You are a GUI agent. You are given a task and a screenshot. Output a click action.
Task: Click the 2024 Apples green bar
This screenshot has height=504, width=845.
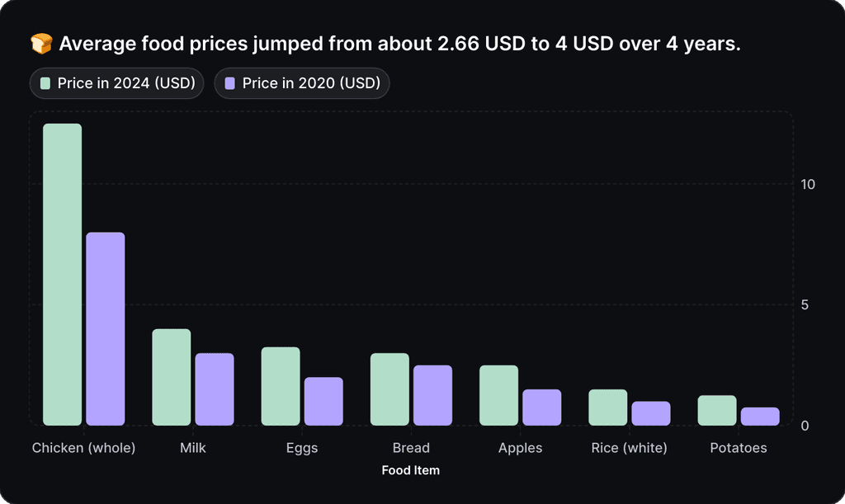point(498,395)
